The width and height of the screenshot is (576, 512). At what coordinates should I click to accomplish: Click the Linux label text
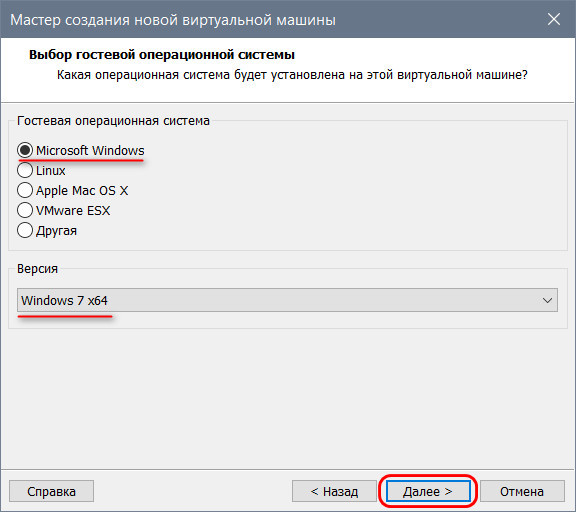(51, 170)
